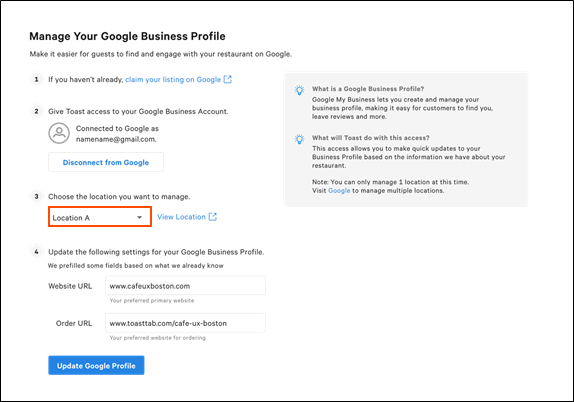Click the step 2 number badge
Viewport: 574px width, 402px height.
click(36, 111)
